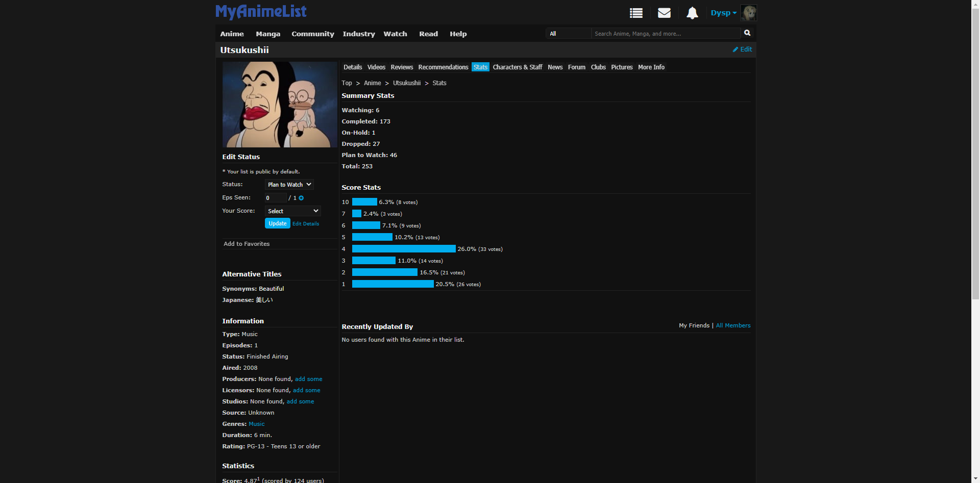Switch to All Members updates
Image resolution: width=980 pixels, height=483 pixels.
(x=733, y=325)
